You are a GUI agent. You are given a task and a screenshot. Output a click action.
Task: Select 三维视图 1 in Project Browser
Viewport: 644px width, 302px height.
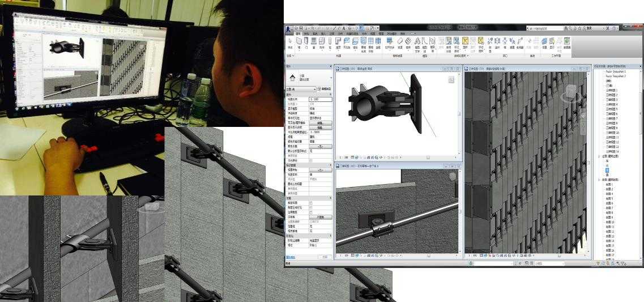tap(612, 91)
